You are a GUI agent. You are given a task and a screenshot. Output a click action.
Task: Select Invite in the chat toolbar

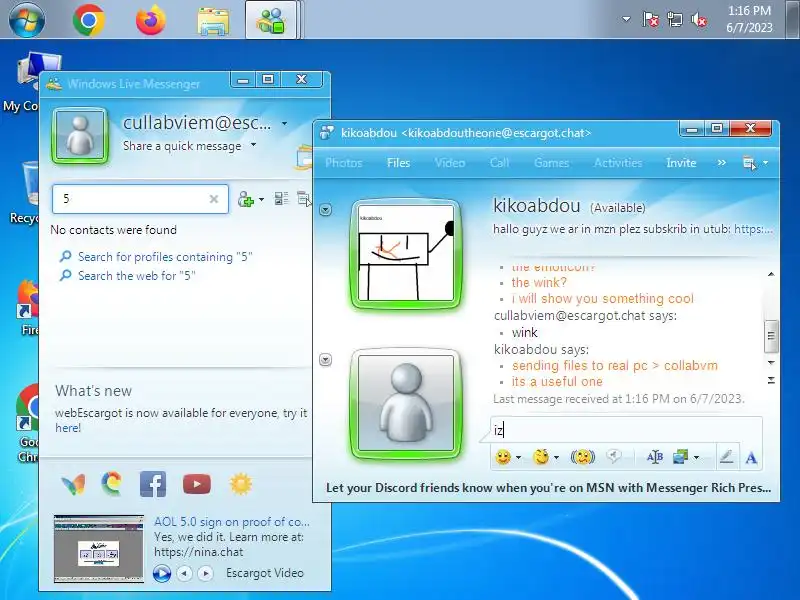point(681,163)
